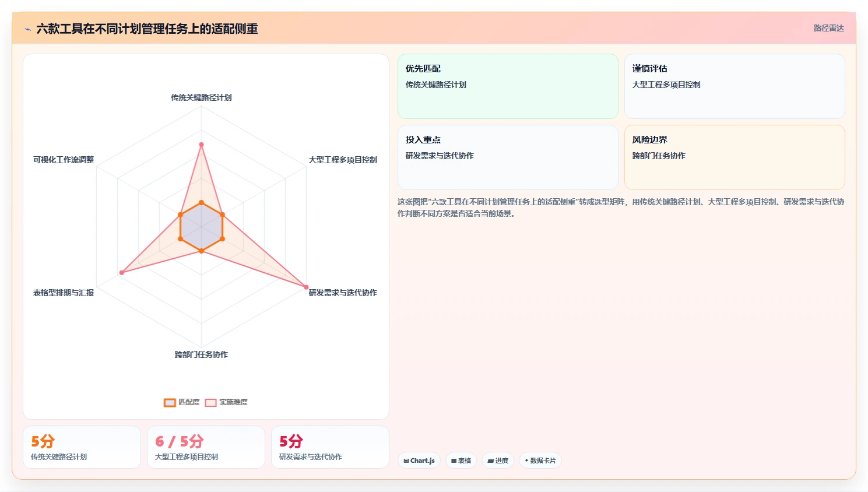The height and width of the screenshot is (492, 868).
Task: Open the 风险边界 card
Action: 735,157
